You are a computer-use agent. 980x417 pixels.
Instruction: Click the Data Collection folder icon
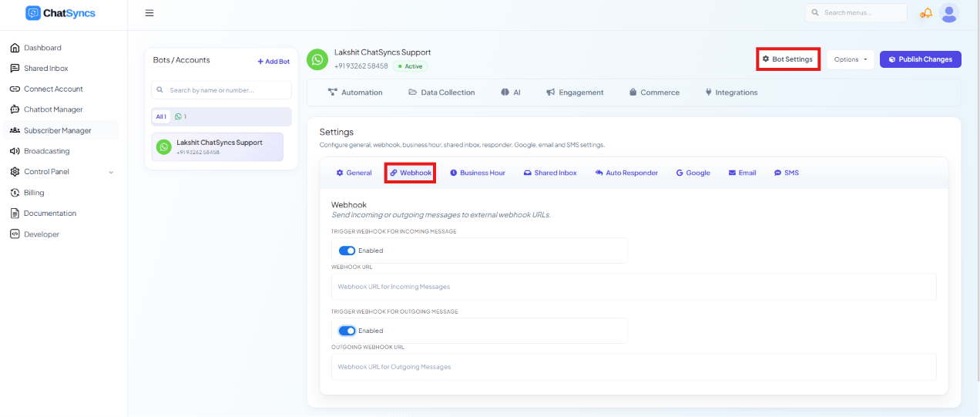tap(412, 92)
